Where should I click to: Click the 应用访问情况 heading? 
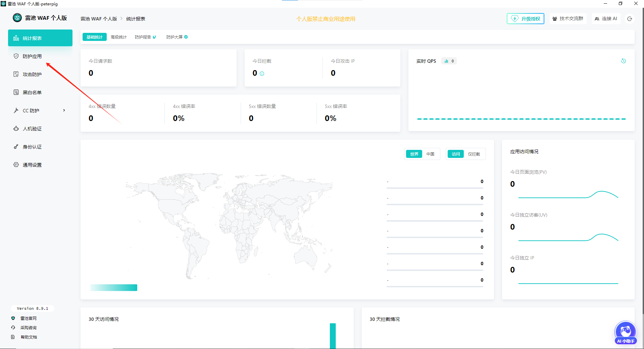coord(524,152)
